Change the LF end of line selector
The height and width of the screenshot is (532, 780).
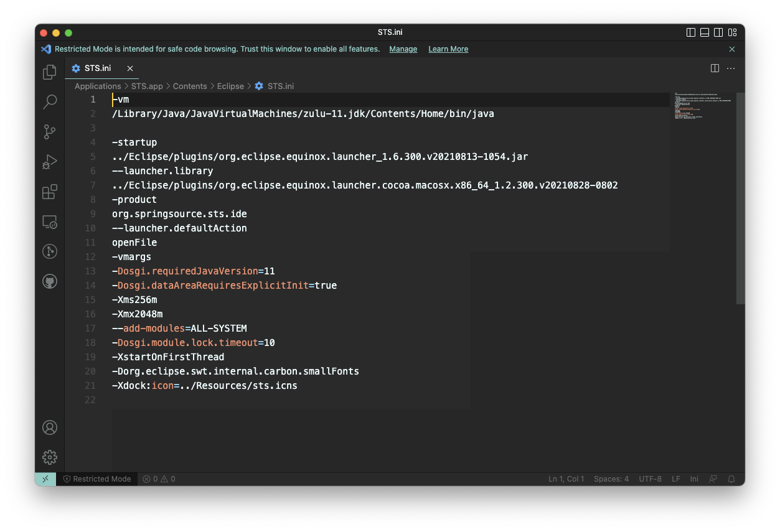click(x=676, y=479)
